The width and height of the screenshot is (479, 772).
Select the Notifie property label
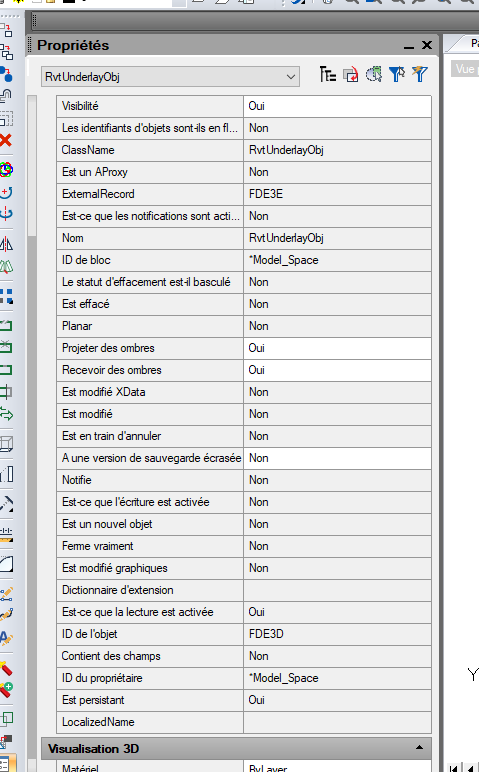pyautogui.click(x=76, y=480)
